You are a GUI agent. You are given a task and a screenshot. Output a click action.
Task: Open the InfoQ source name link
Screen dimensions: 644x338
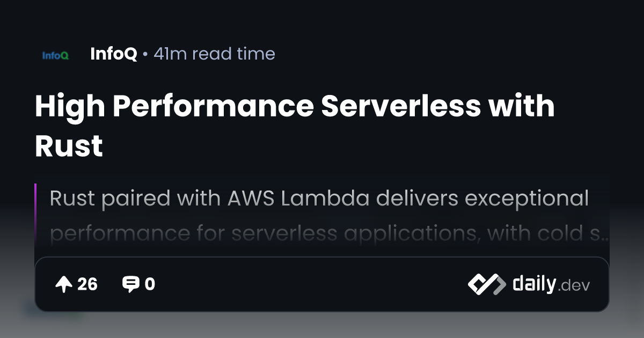coord(114,54)
